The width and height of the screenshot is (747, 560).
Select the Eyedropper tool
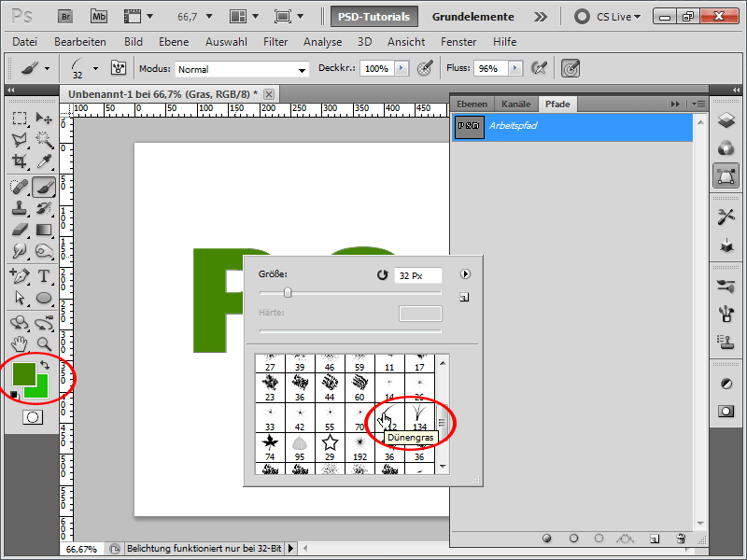(44, 161)
